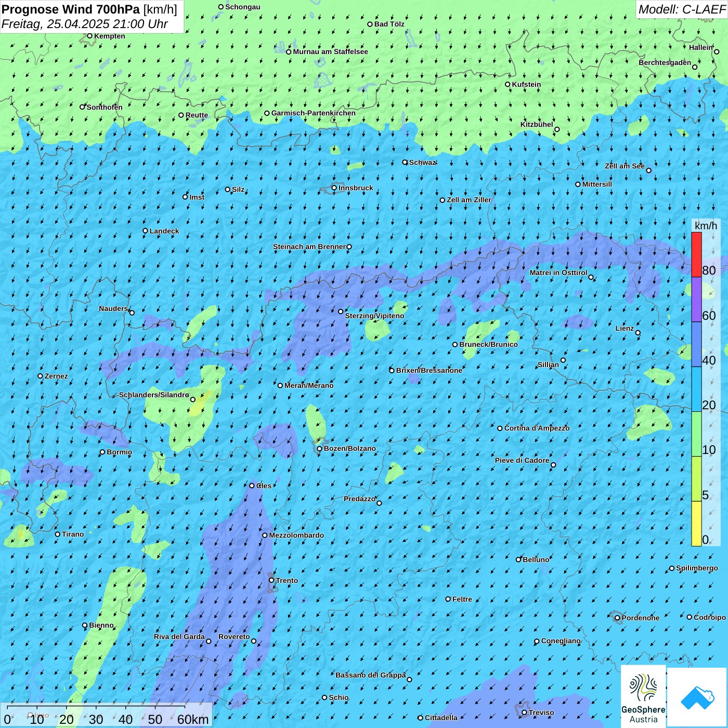The width and height of the screenshot is (728, 728).
Task: Click the Pordenone city marker
Action: coord(618,618)
